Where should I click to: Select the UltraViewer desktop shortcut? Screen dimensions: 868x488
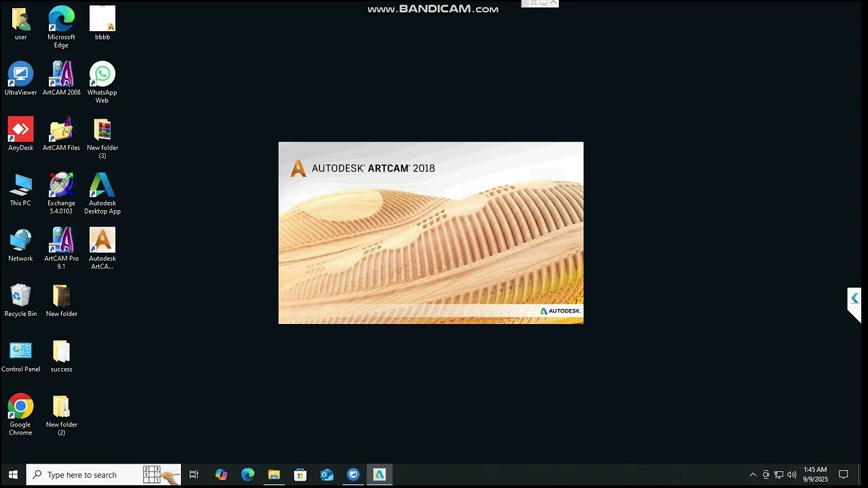point(20,79)
